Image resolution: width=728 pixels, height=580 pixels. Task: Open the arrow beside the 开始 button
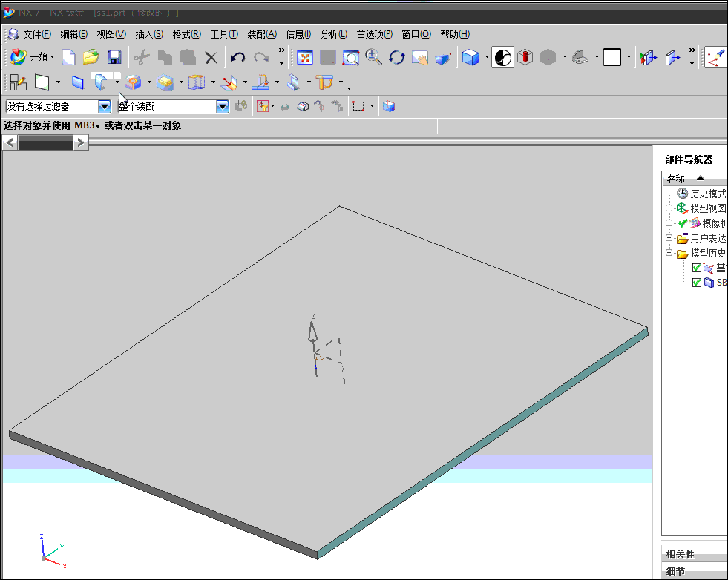(53, 57)
